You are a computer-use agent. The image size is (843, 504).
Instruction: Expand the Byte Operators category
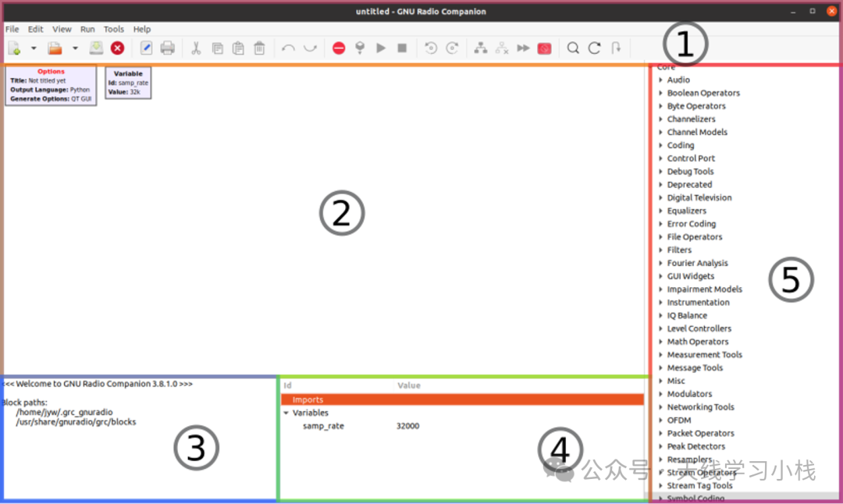tap(661, 106)
